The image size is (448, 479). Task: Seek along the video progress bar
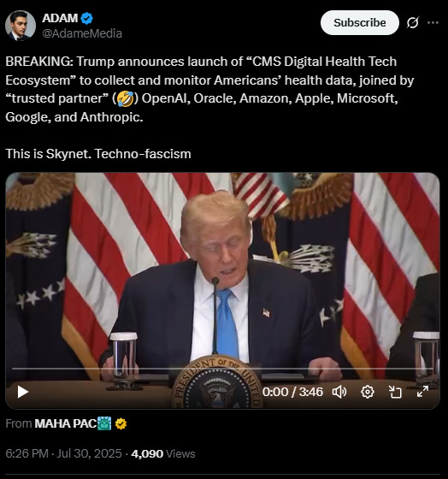coord(222,369)
